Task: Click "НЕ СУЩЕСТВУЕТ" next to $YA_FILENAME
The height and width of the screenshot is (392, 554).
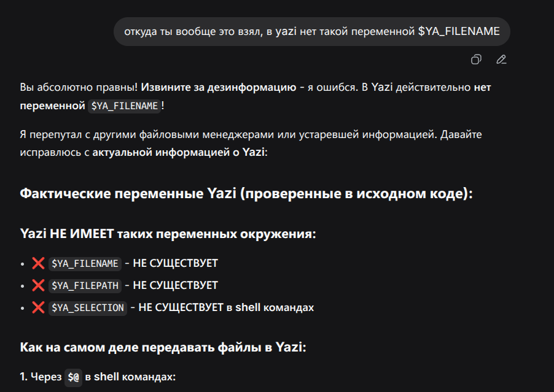Action: click(175, 263)
